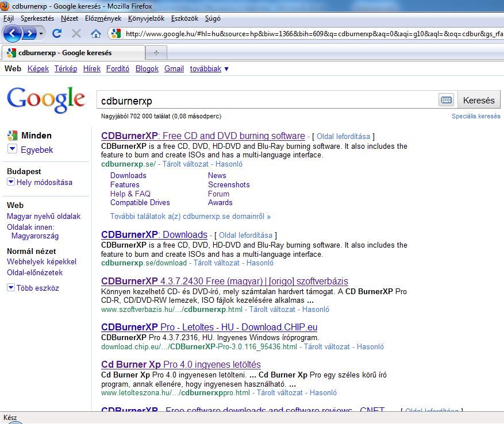Click the Kész status bar text
This screenshot has width=504, height=424.
(10, 417)
